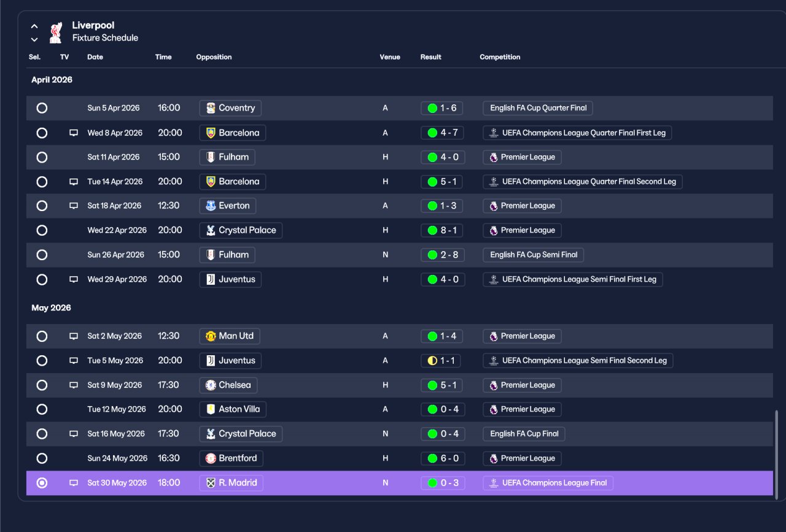
Task: Click the Premier League logo on Chelsea row
Action: pos(494,385)
